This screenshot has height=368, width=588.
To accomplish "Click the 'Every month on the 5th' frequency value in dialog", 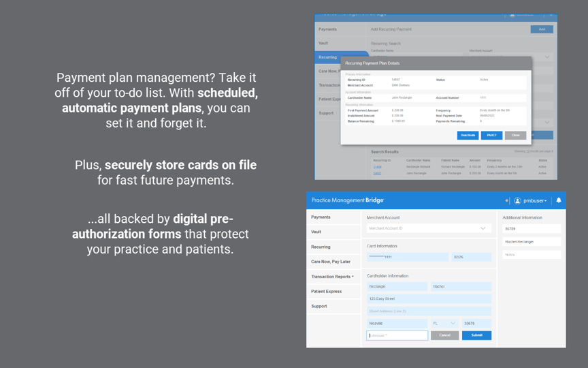I will pyautogui.click(x=495, y=110).
